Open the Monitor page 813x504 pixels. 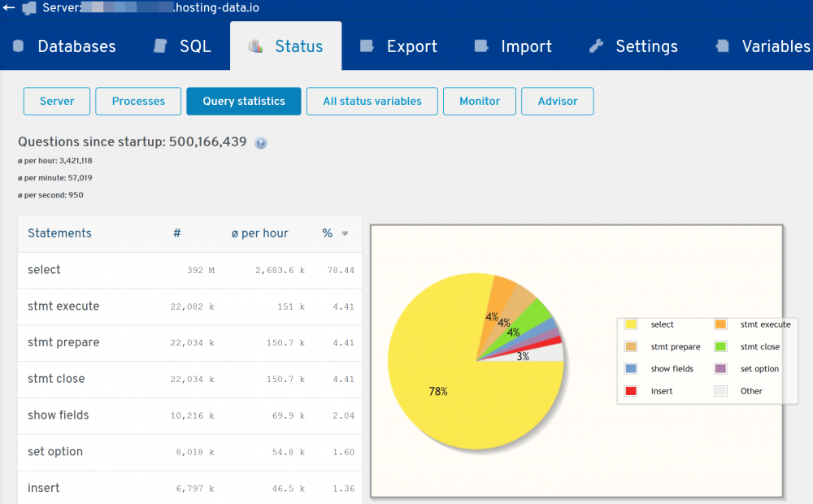(x=480, y=102)
